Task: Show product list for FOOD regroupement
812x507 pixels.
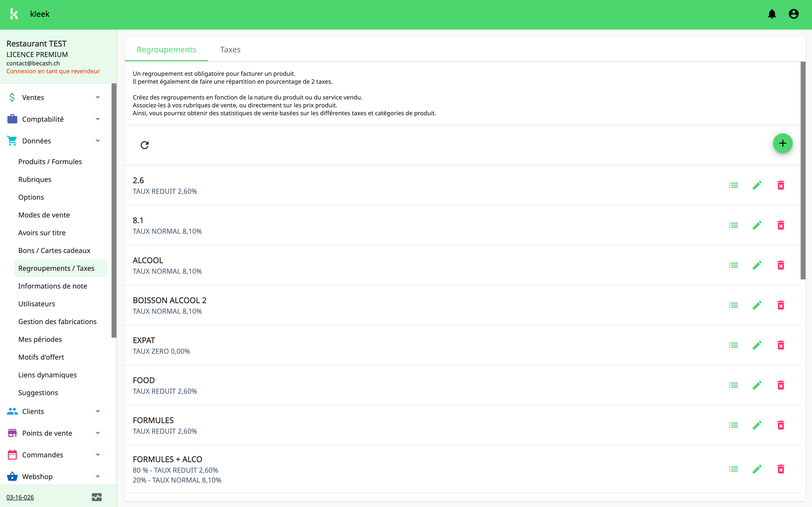Action: coord(733,385)
